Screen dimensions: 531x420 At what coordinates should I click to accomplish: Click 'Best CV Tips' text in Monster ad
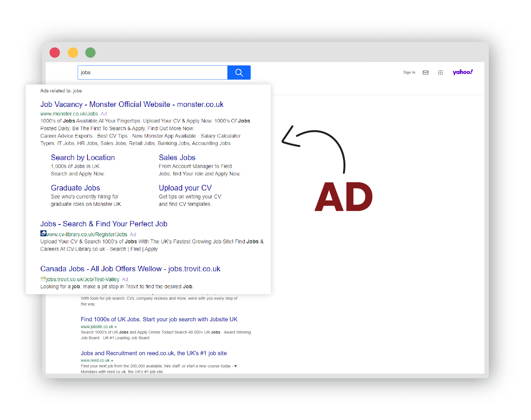(112, 136)
